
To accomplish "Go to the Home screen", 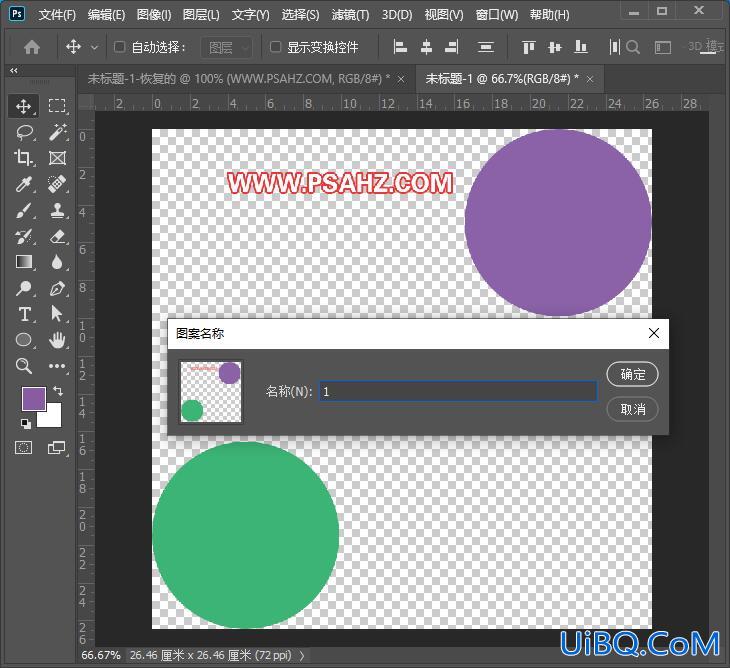I will pyautogui.click(x=32, y=47).
